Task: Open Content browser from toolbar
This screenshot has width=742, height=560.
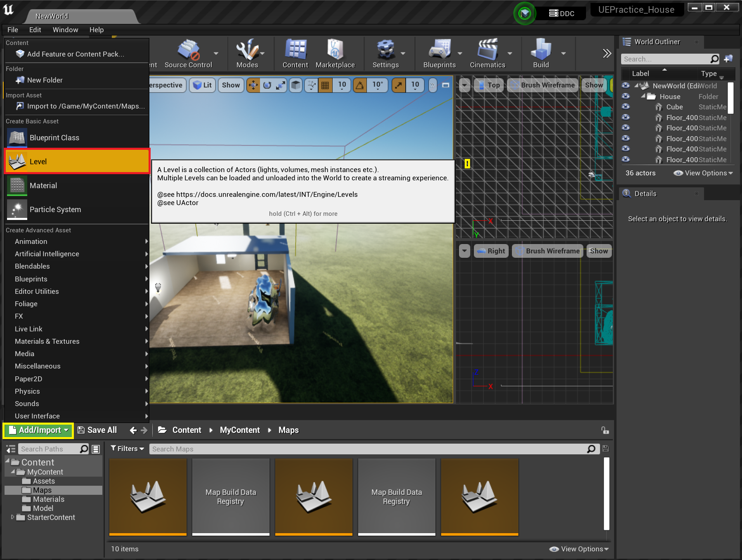Action: [295, 54]
